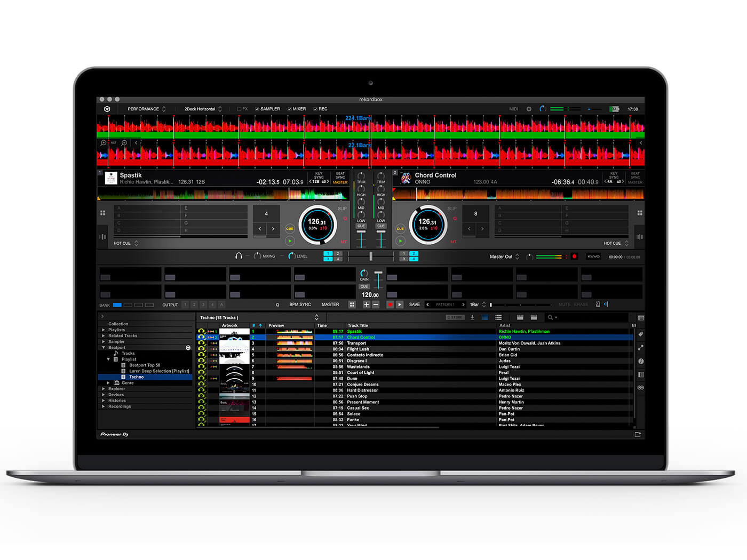Select Beatport Top 50 playlist
747x560 pixels.
145,365
